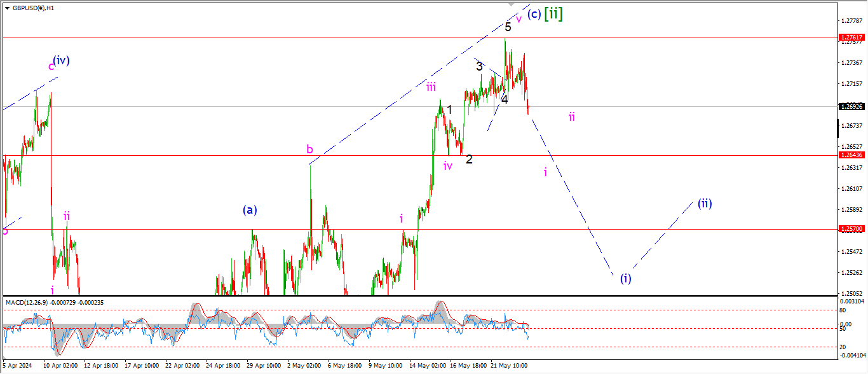
Task: Click the projected blue (i) wave label
Action: point(626,278)
